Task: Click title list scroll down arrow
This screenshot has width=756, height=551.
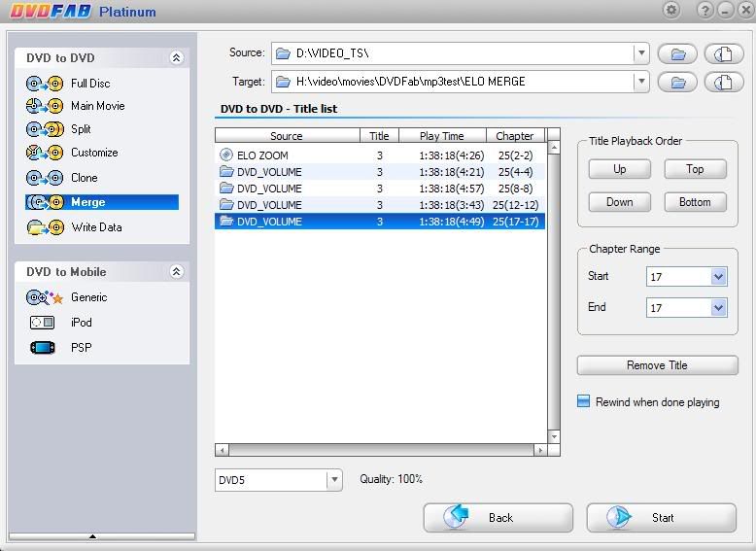Action: point(554,436)
